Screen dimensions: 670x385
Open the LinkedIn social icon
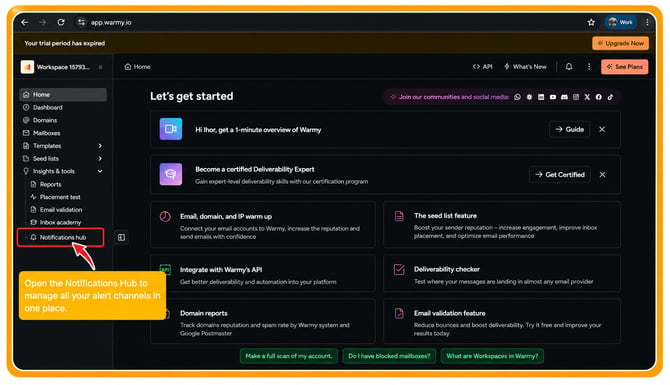(541, 97)
